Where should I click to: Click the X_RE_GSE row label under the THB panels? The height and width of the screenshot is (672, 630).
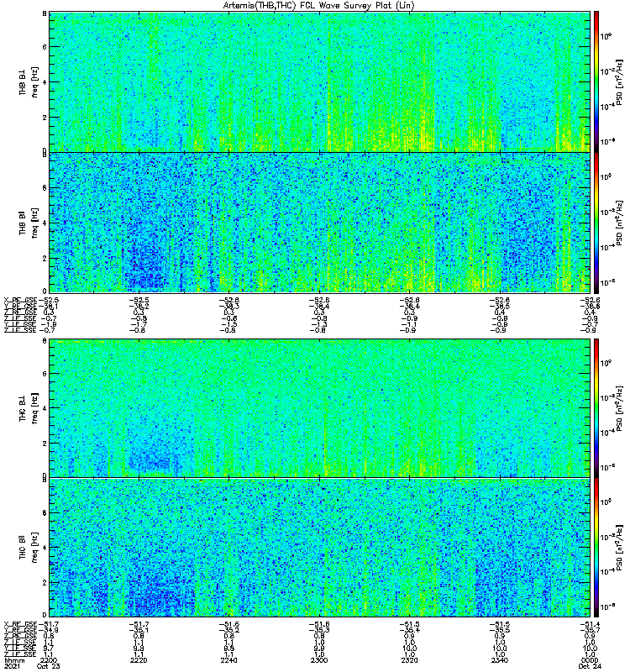(20, 300)
